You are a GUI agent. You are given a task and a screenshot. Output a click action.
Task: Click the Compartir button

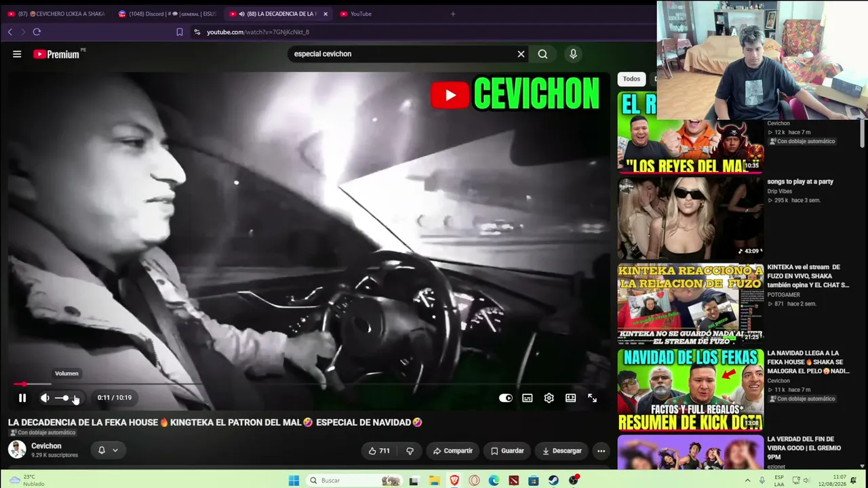pos(453,451)
